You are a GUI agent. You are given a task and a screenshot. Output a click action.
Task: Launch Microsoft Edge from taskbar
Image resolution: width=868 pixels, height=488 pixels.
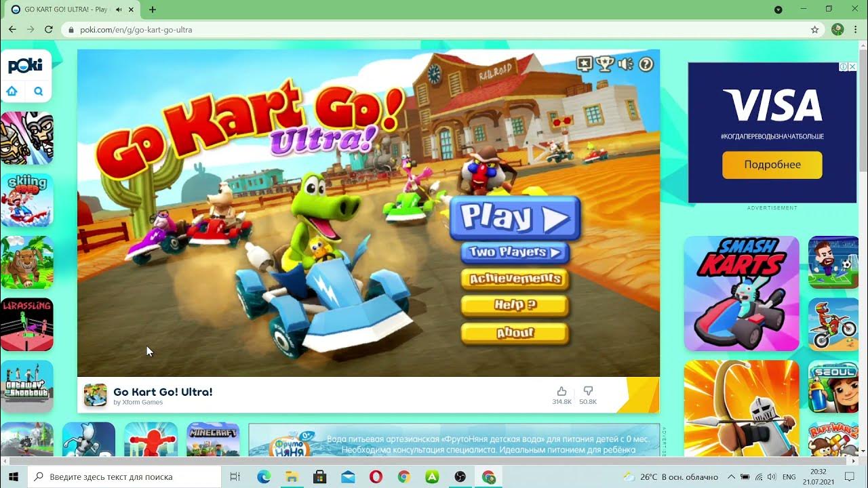coord(264,476)
